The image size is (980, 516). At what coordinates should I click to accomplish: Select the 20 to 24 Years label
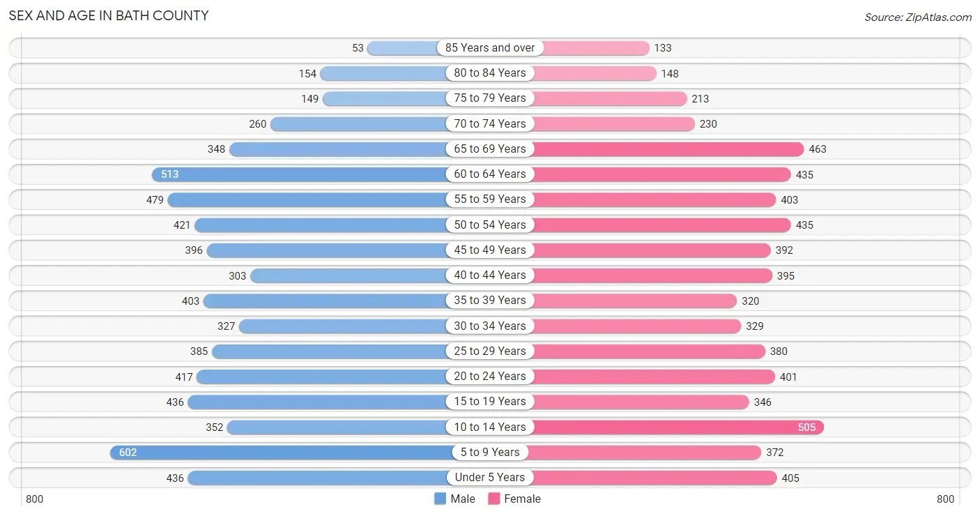click(490, 377)
